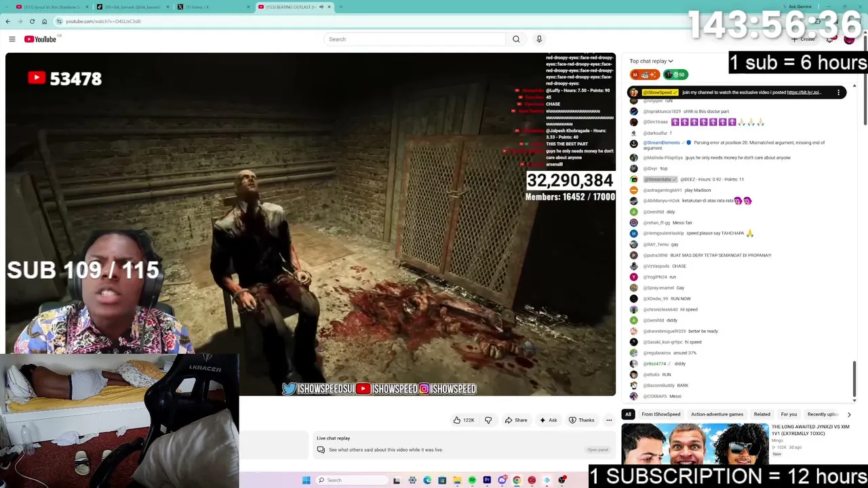View site information icon in address bar

(59, 21)
